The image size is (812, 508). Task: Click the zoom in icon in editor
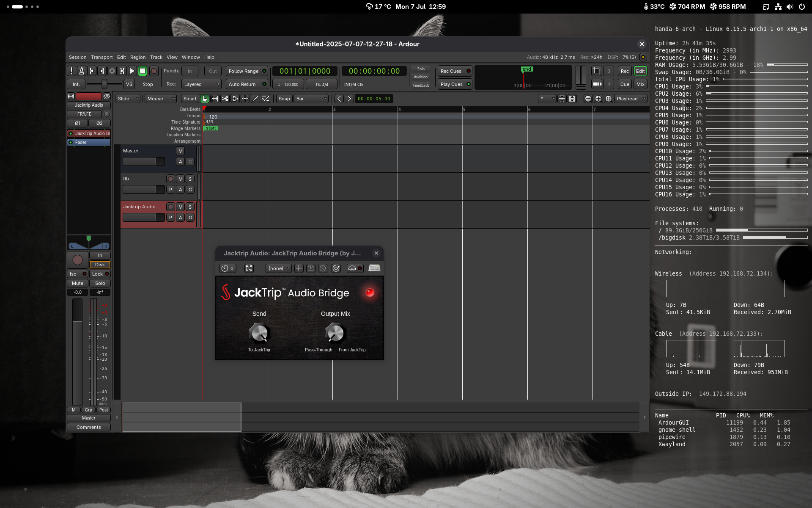point(598,99)
